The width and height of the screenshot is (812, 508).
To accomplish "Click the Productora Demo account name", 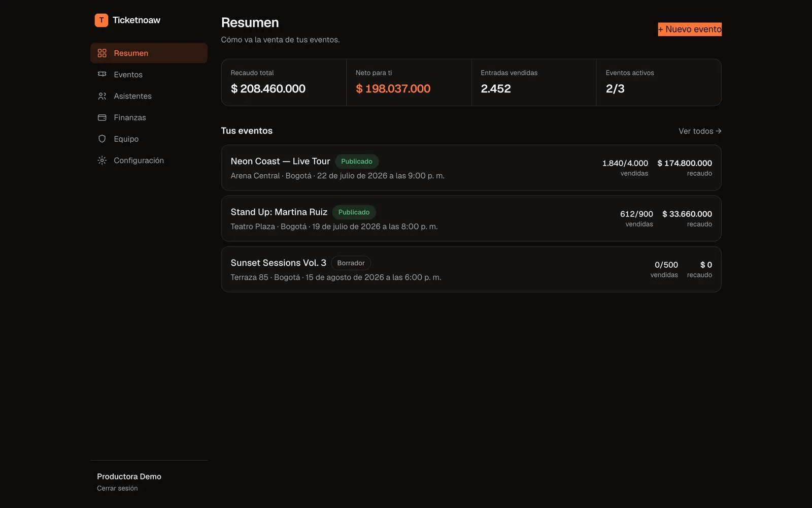I will (x=129, y=477).
